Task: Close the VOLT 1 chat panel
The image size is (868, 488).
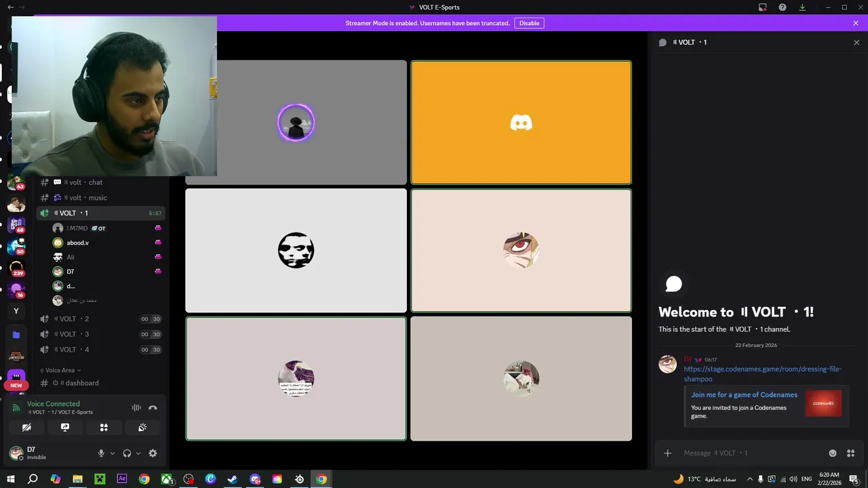Action: click(856, 42)
